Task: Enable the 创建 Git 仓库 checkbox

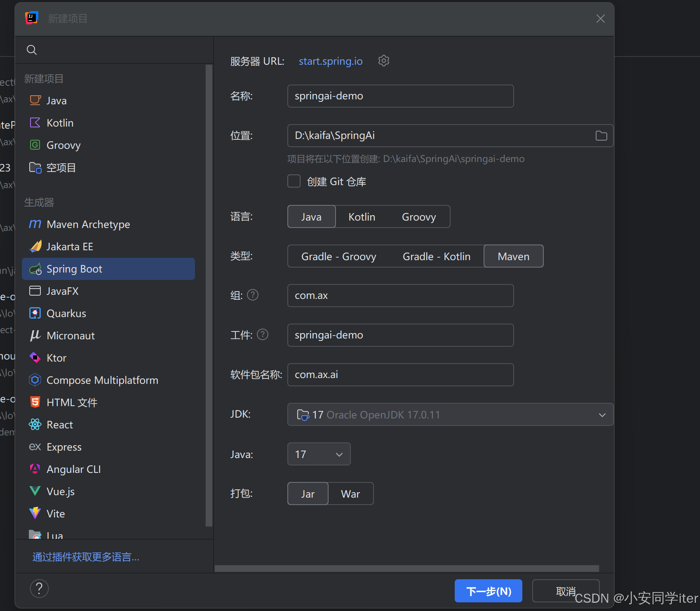Action: click(x=294, y=181)
